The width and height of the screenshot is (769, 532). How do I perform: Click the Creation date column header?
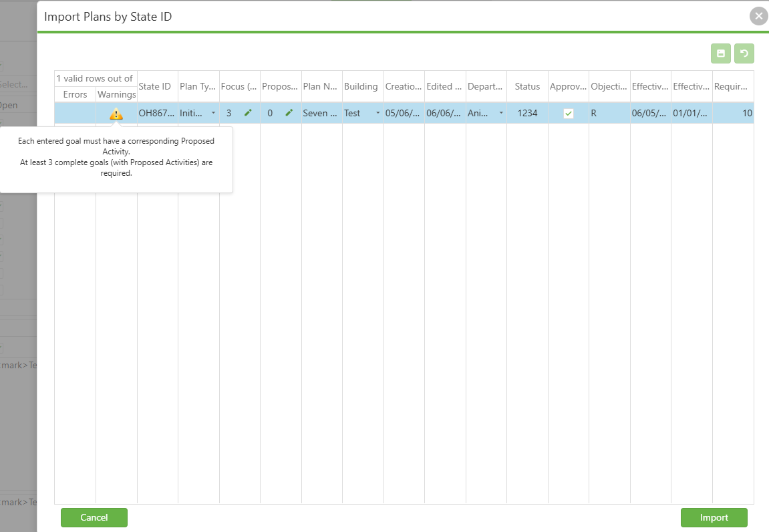404,86
